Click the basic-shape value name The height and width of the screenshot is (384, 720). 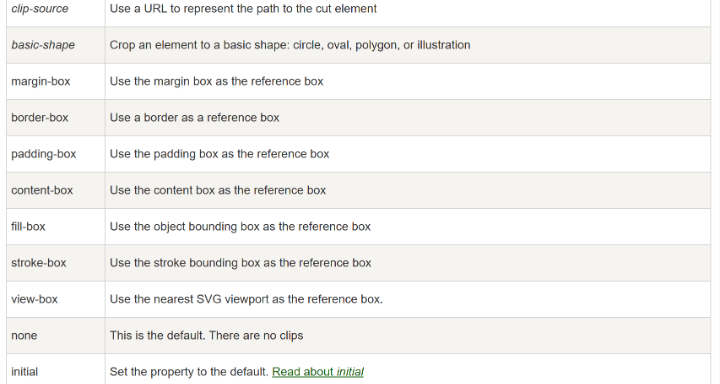tap(43, 45)
